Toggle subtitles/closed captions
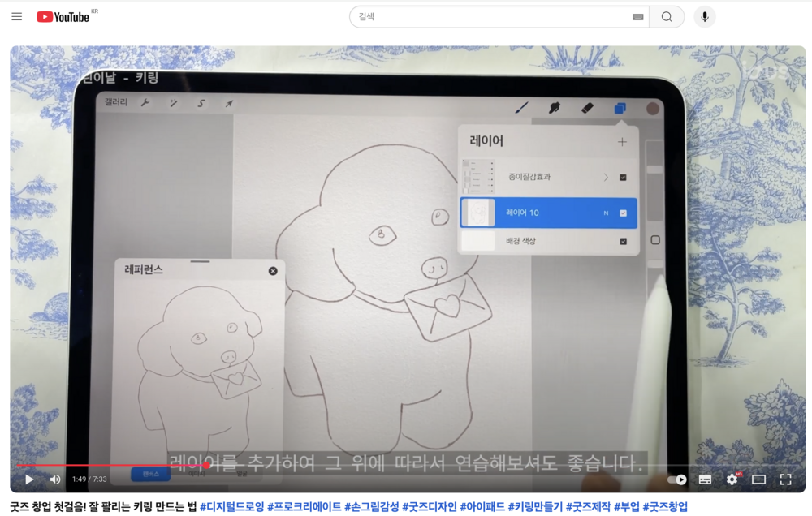812x516 pixels. point(705,479)
